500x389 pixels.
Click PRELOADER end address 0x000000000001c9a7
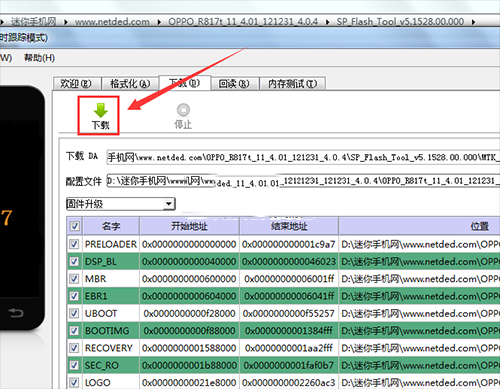pyautogui.click(x=289, y=244)
